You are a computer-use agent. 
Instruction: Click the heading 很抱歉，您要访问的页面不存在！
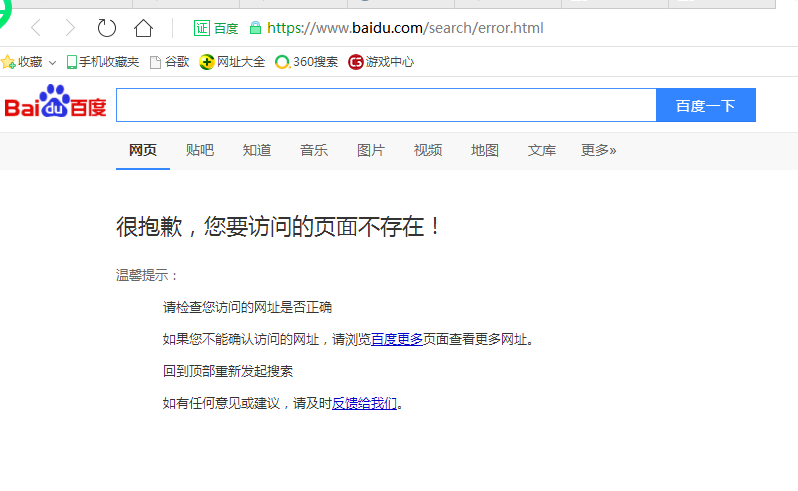point(278,226)
